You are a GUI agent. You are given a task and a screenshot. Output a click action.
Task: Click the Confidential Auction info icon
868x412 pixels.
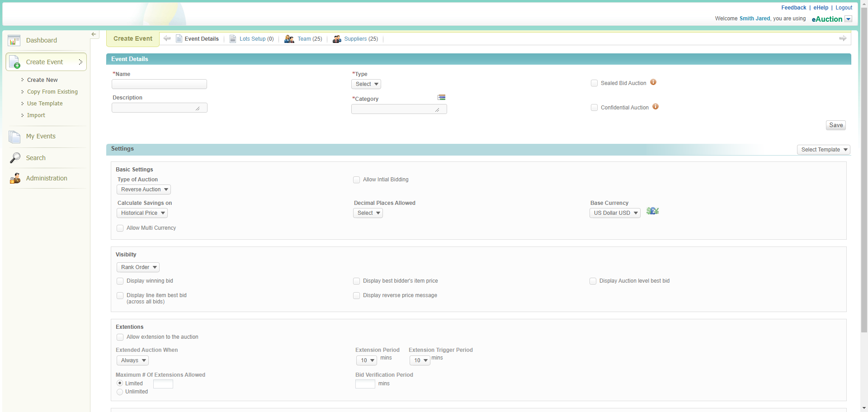point(656,107)
